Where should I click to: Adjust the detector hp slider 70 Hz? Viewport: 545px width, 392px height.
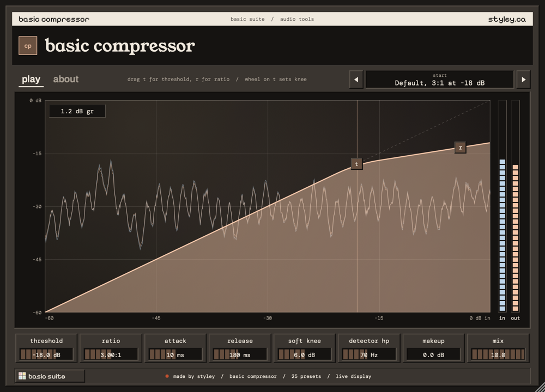click(x=369, y=355)
